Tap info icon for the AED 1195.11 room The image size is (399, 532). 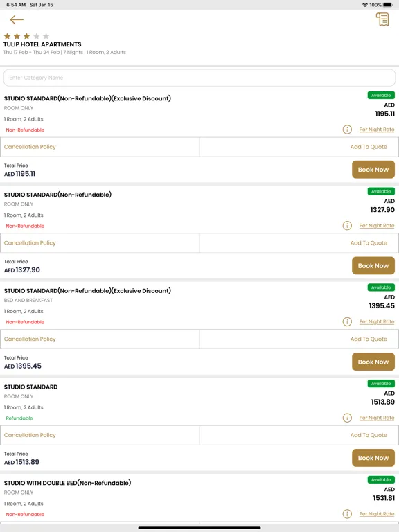347,130
